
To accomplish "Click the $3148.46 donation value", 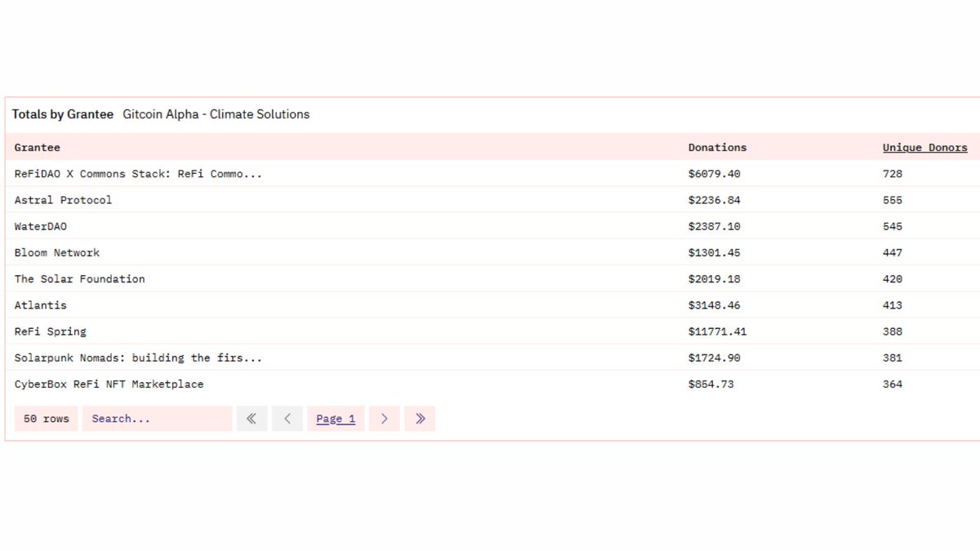I will (x=715, y=304).
